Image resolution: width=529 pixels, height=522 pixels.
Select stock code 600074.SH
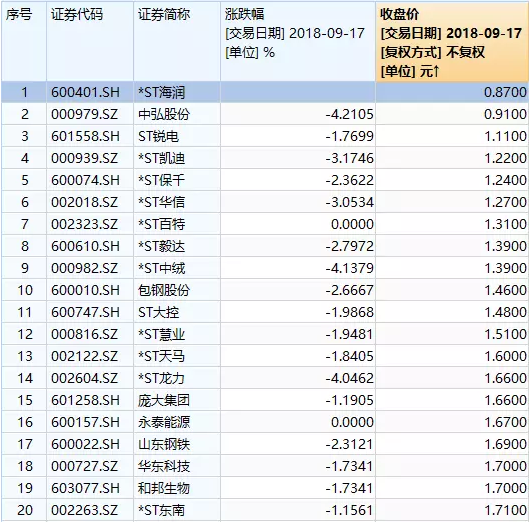coord(85,180)
